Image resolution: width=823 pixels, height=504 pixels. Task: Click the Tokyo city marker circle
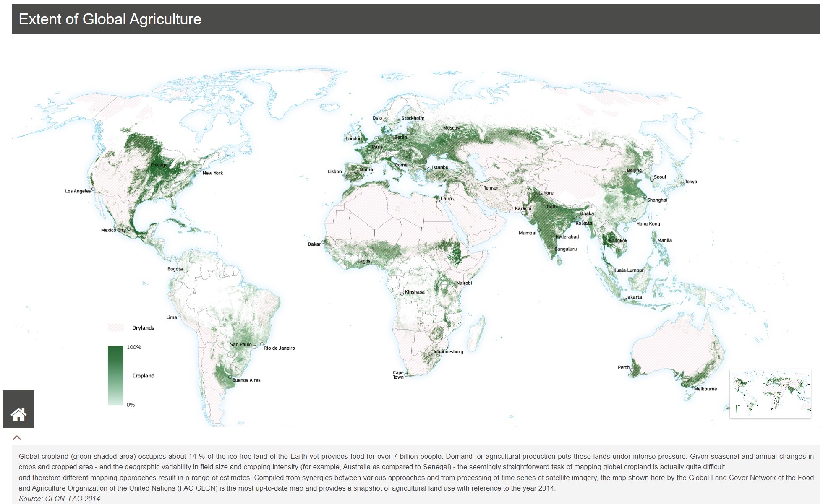[x=682, y=184]
